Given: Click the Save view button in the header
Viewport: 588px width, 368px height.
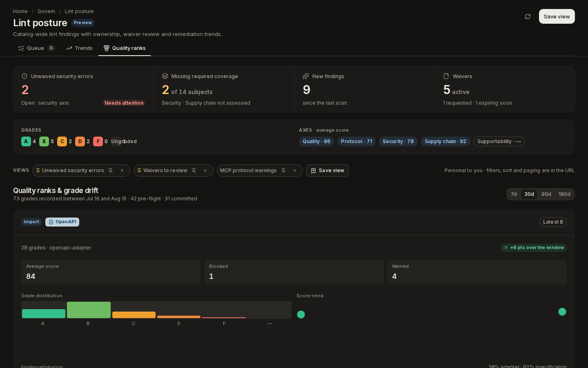Looking at the screenshot, I should point(557,16).
